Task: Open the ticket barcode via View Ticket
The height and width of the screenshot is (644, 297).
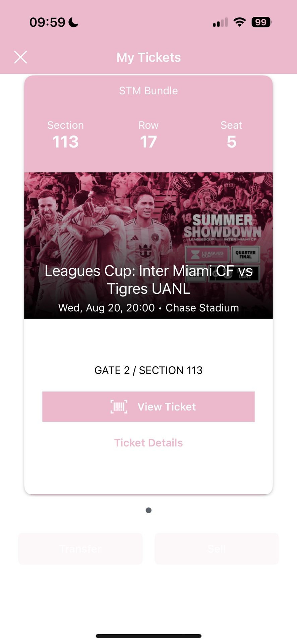Action: click(x=148, y=407)
